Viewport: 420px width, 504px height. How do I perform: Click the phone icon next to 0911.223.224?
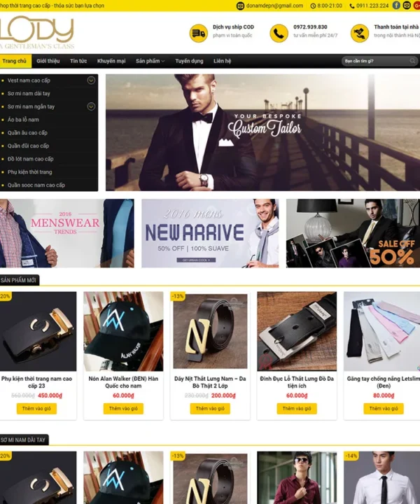click(x=352, y=6)
